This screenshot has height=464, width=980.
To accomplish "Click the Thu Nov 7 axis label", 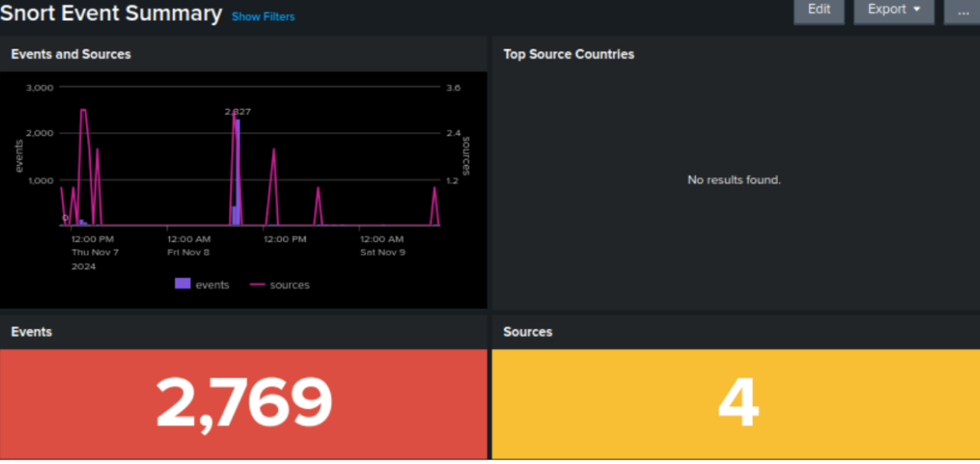I will click(95, 252).
